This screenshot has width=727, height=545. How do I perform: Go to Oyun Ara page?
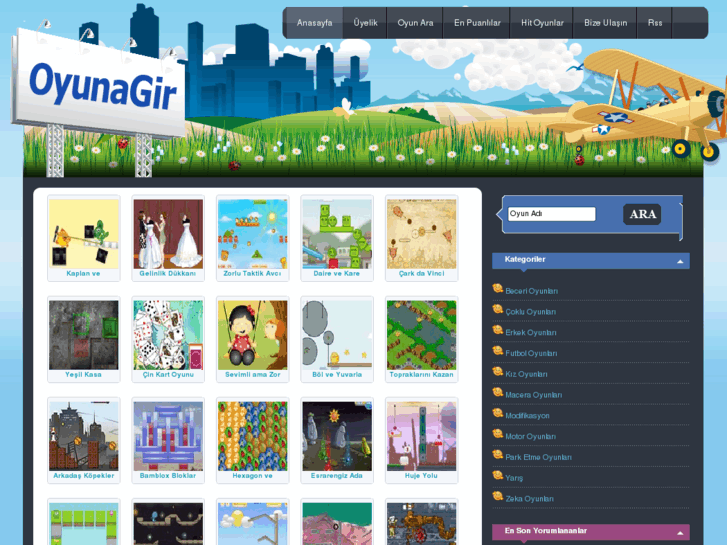click(415, 23)
